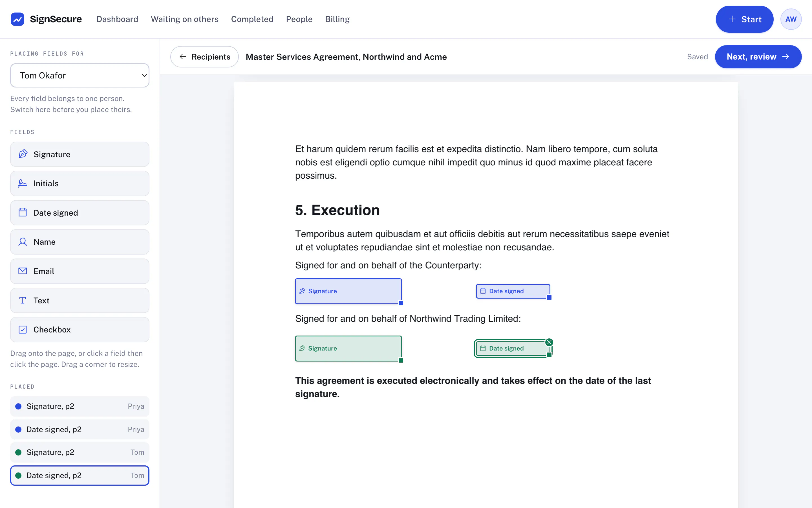Viewport: 812px width, 508px height.
Task: Choose the Name field button
Action: click(80, 242)
